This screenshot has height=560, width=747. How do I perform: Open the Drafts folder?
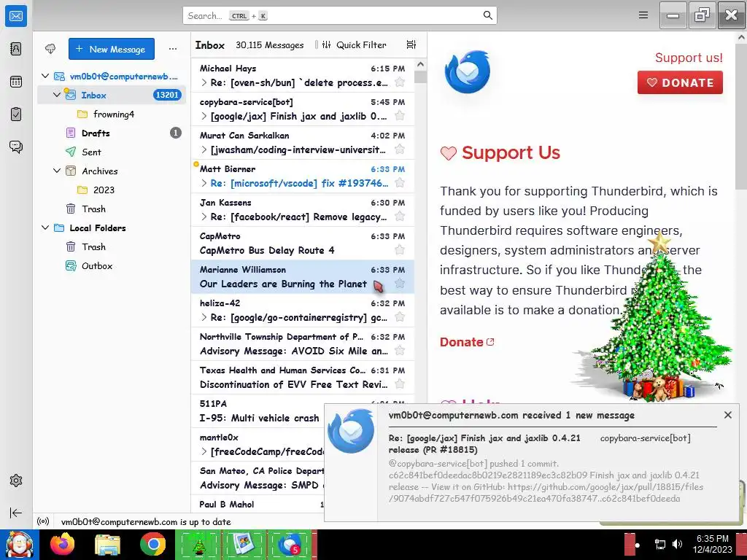click(x=112, y=133)
